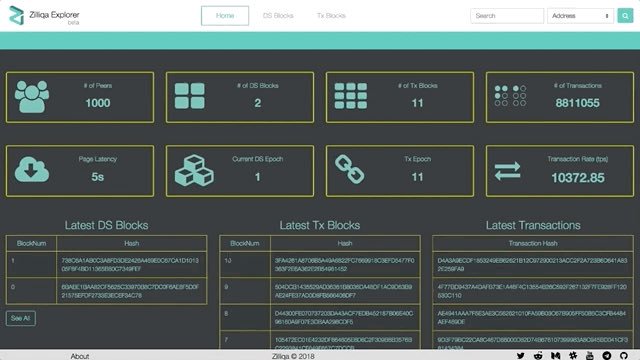Open the Reddit footer icon

(x=538, y=356)
